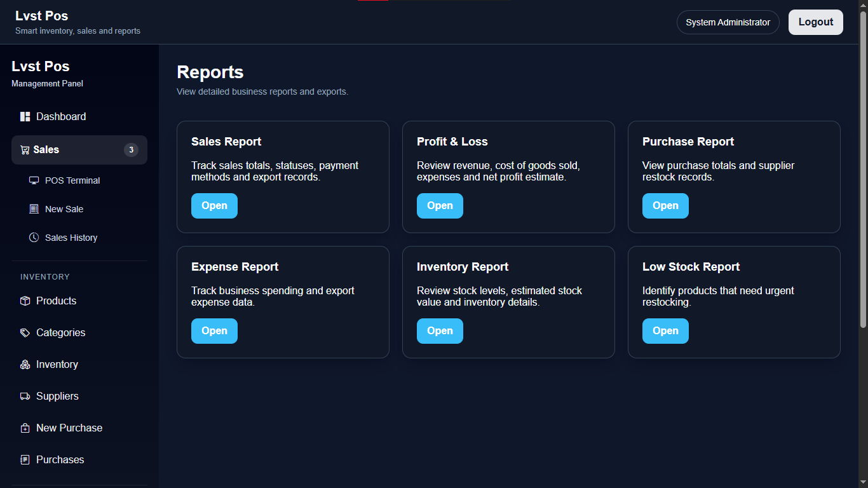Click the System Administrator badge

click(x=728, y=22)
